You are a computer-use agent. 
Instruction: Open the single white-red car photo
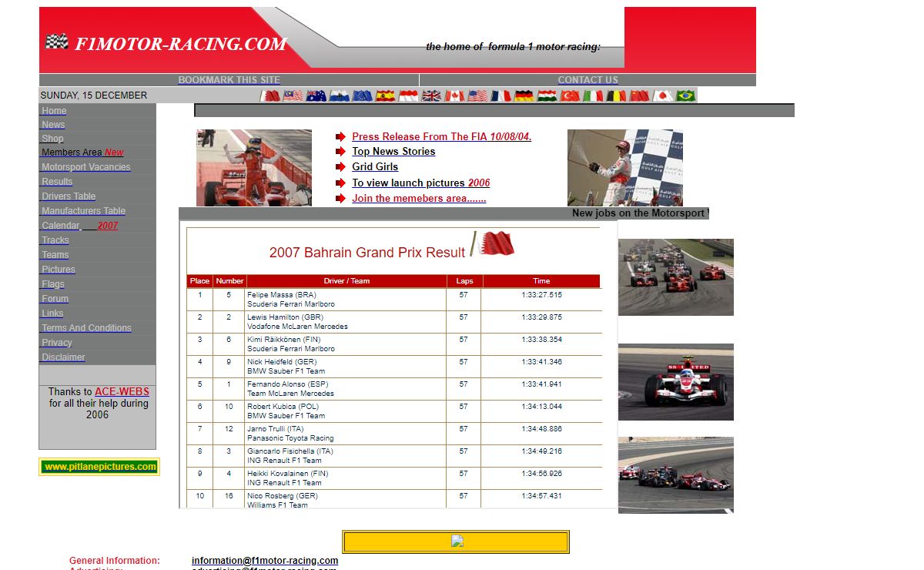(676, 382)
